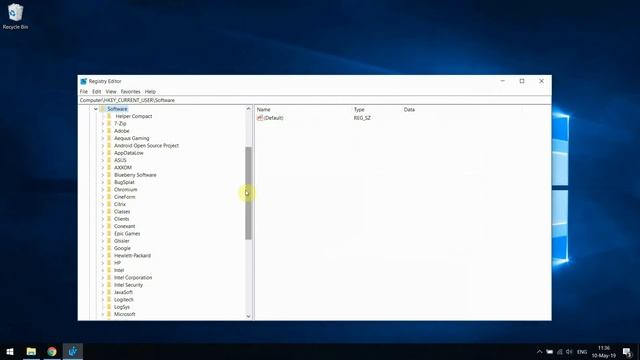The height and width of the screenshot is (360, 640).
Task: Select the Conexant key
Action: [x=124, y=227]
